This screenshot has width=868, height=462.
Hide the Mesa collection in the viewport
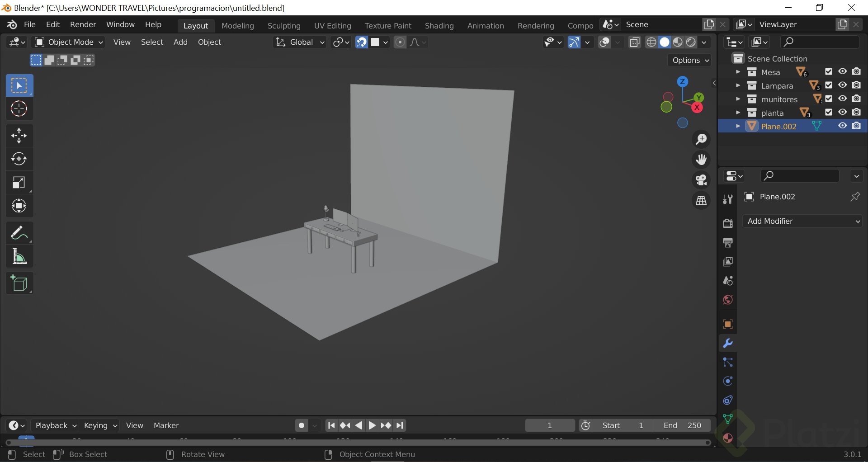point(842,71)
